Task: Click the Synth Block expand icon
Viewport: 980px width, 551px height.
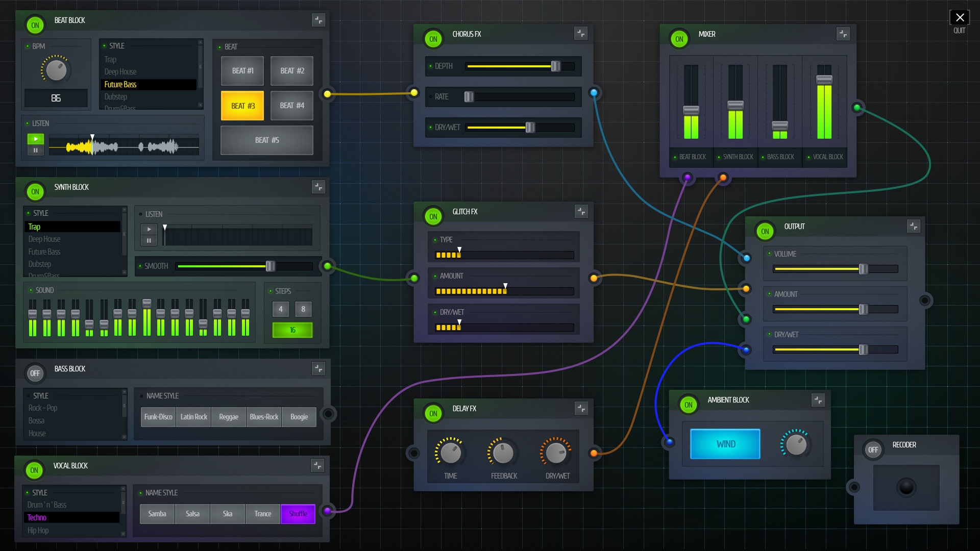Action: point(318,187)
